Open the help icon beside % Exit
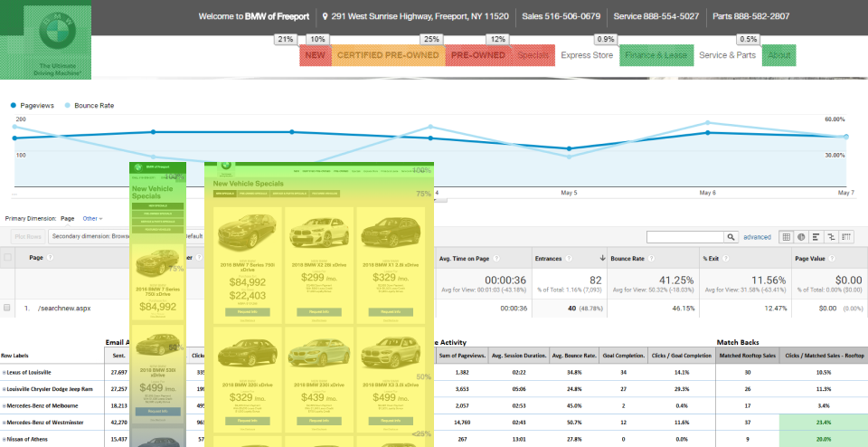 (x=726, y=258)
